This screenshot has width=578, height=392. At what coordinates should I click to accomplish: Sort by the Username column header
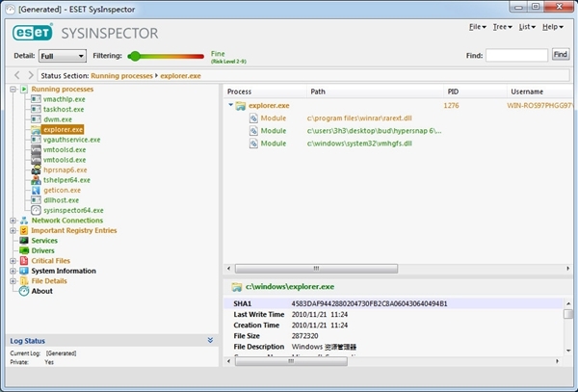pyautogui.click(x=540, y=91)
